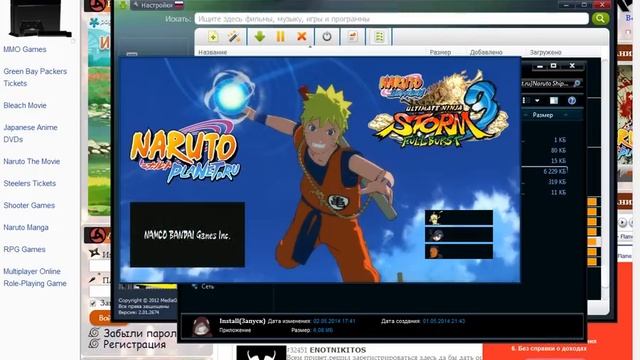Click the magic wand icon in MediaGet toolbar
Screen dimensions: 640x360
[234, 37]
